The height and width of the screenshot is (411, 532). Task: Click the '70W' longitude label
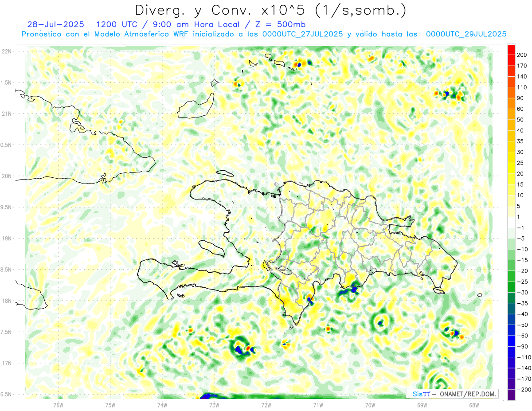pos(370,405)
